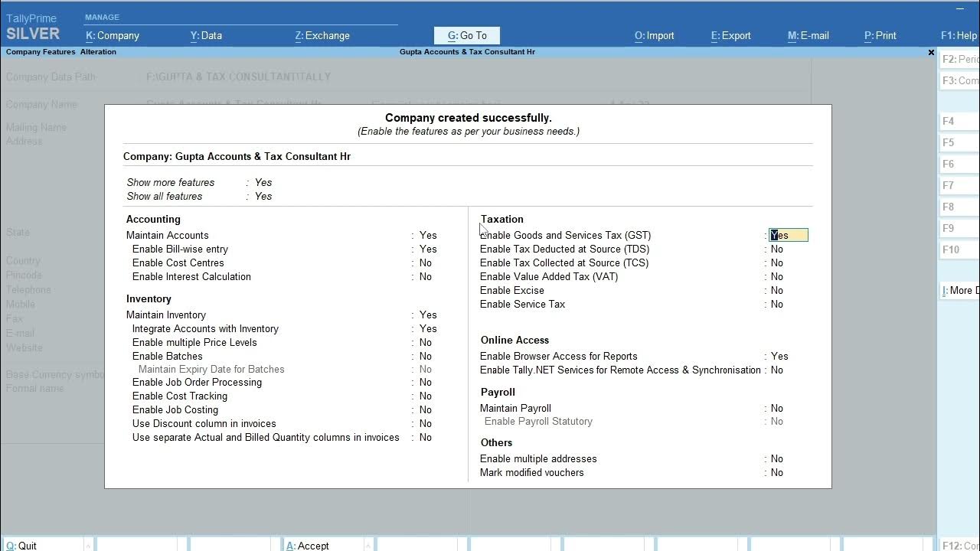Toggle Enable TDS value
The width and height of the screenshot is (980, 551).
pyautogui.click(x=777, y=249)
